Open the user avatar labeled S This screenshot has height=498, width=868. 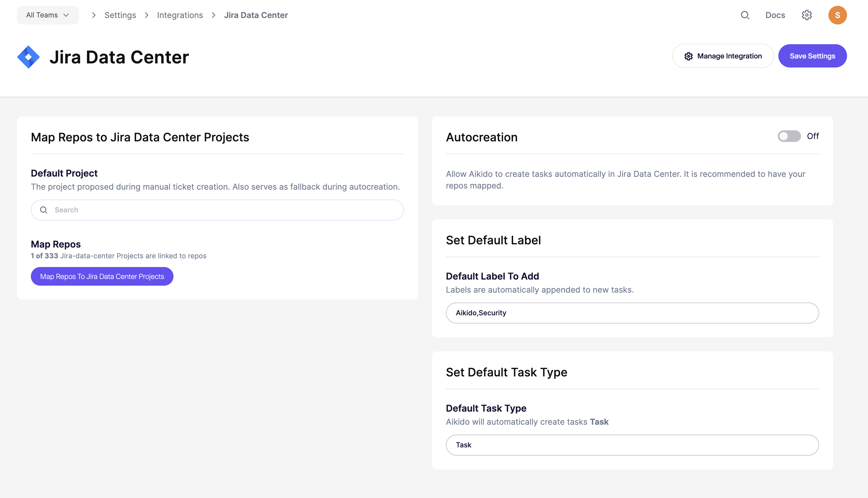pos(837,15)
